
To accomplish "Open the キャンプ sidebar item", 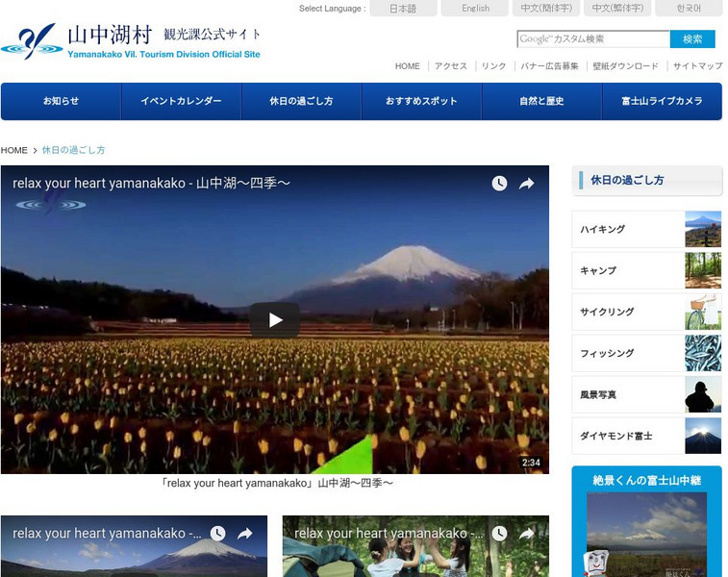I will 647,270.
